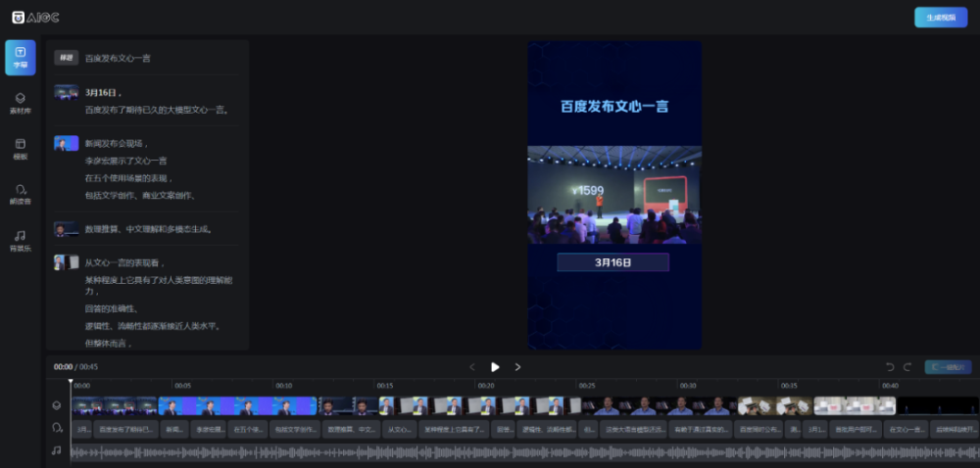The width and height of the screenshot is (980, 468).
Task: Select subtitle 逻辑性、流畅性都逐渐接近人类水平
Action: point(153,326)
